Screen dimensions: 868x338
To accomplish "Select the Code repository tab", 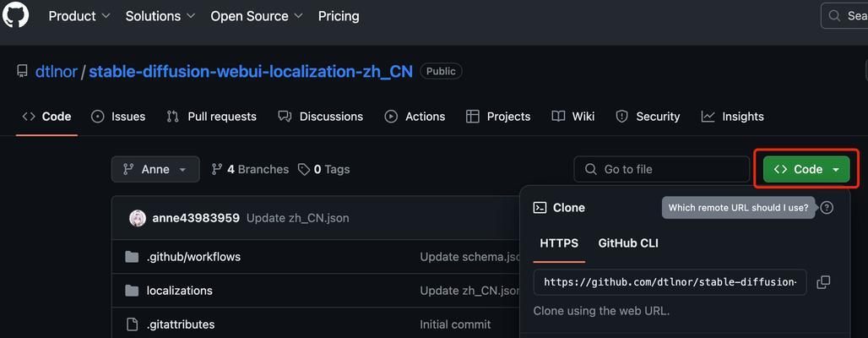I will (x=46, y=117).
